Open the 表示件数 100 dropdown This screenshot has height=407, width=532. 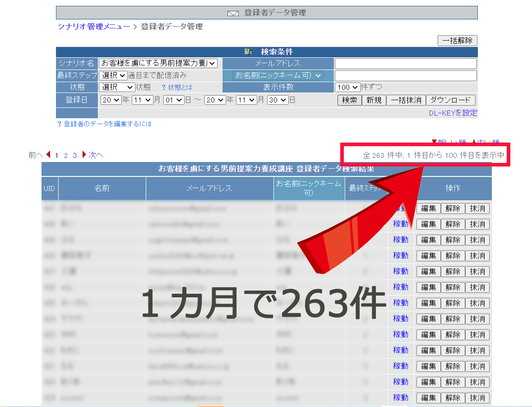347,87
